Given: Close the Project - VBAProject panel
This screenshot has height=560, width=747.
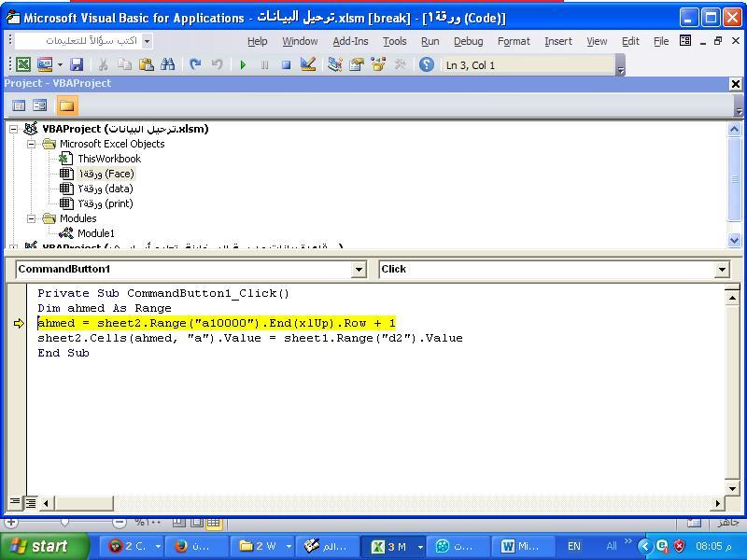Looking at the screenshot, I should pyautogui.click(x=736, y=84).
